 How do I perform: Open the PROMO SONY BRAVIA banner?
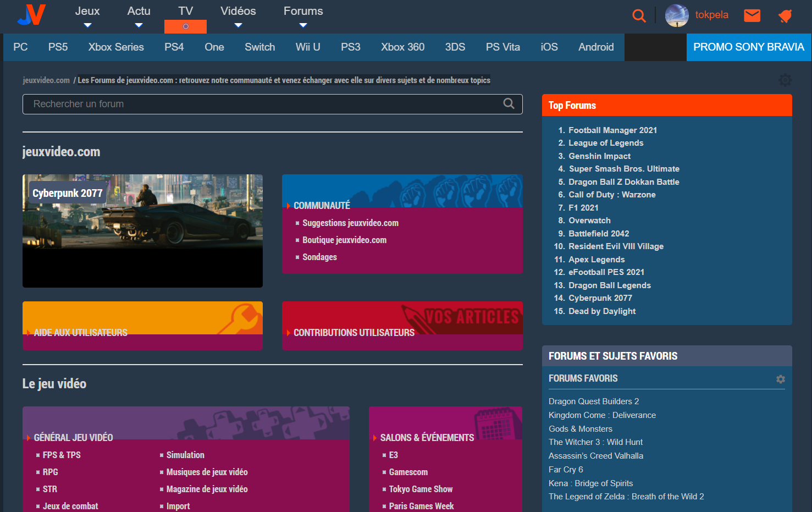tap(748, 47)
